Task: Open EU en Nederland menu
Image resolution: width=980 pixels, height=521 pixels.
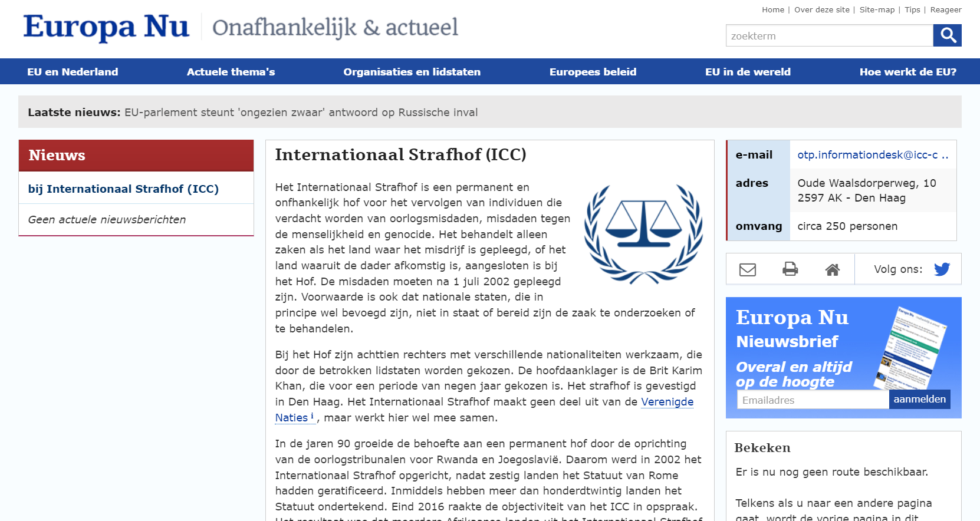Action: tap(73, 72)
